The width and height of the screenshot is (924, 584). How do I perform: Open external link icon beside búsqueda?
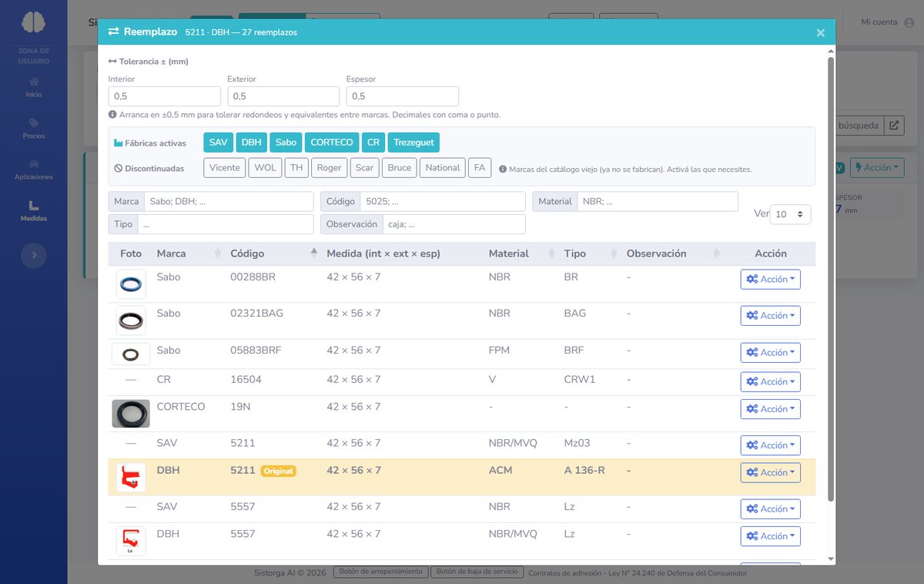tap(894, 126)
